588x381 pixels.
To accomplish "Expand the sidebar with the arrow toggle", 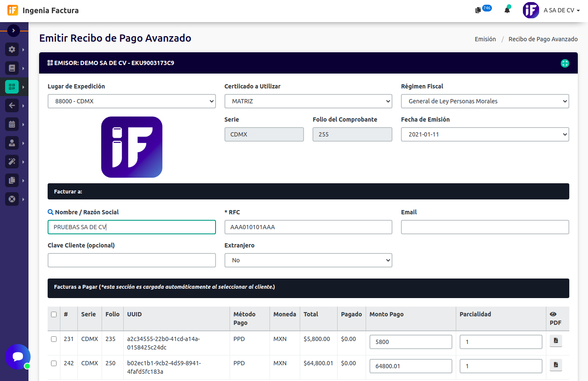I will pos(14,31).
